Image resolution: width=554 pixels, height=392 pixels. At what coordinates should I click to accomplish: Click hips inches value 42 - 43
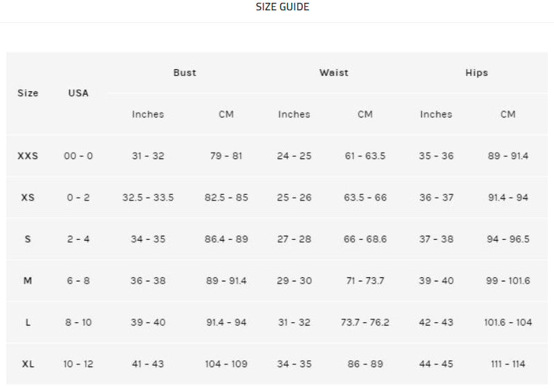[436, 322]
